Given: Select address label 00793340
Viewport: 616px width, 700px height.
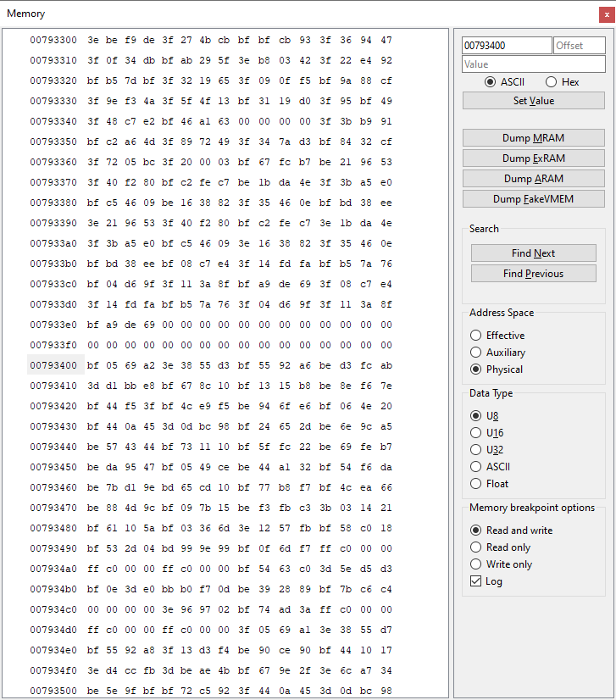Looking at the screenshot, I should click(x=53, y=121).
